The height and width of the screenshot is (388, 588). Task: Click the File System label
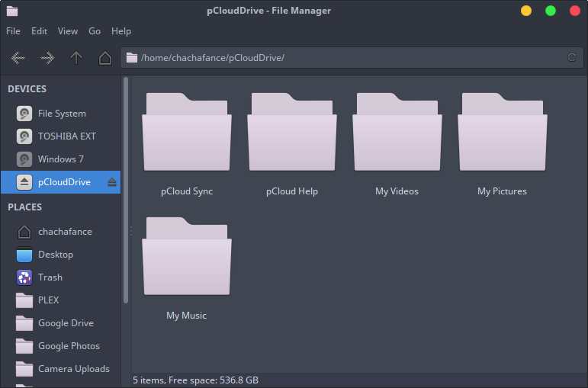62,114
